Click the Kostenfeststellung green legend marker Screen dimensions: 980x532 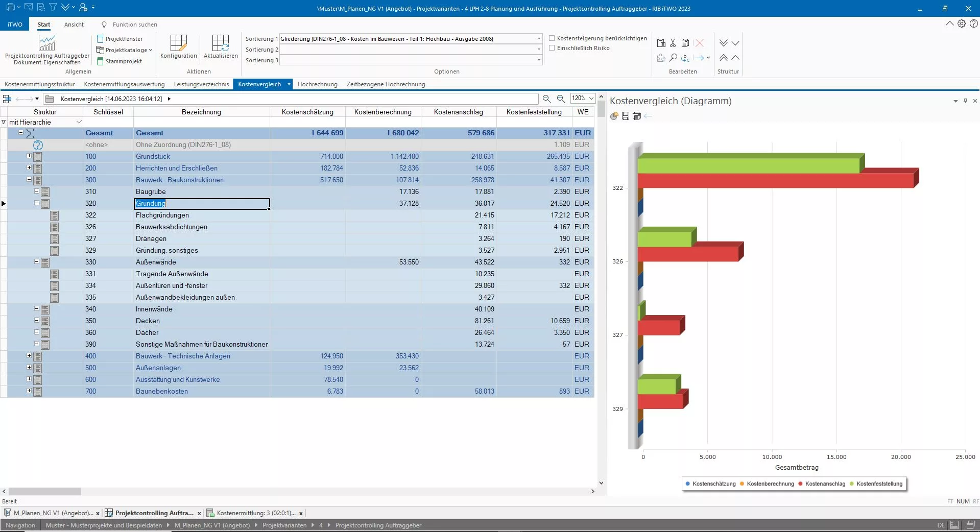point(852,484)
